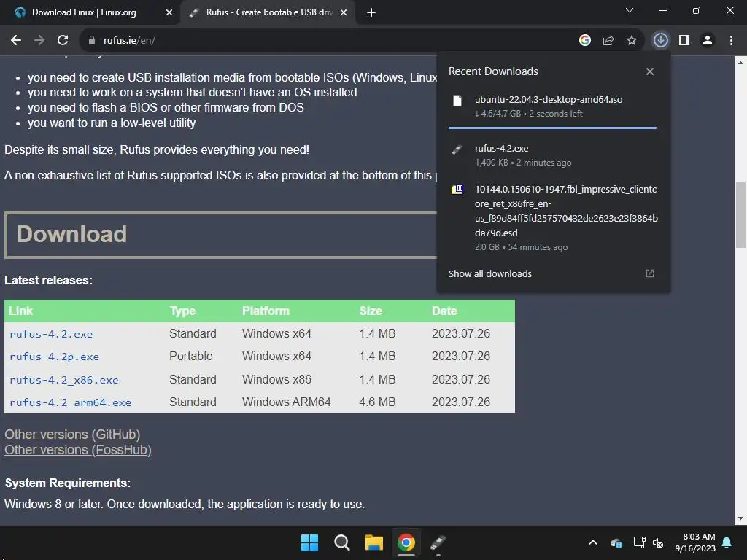Click the Windows x86 platform cell
747x560 pixels.
[x=276, y=379]
